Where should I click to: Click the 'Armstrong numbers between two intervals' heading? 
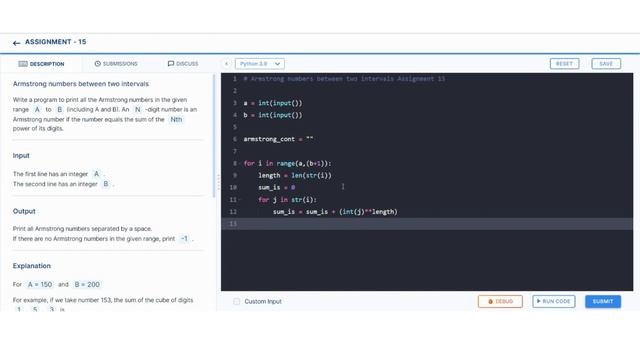[x=81, y=84]
